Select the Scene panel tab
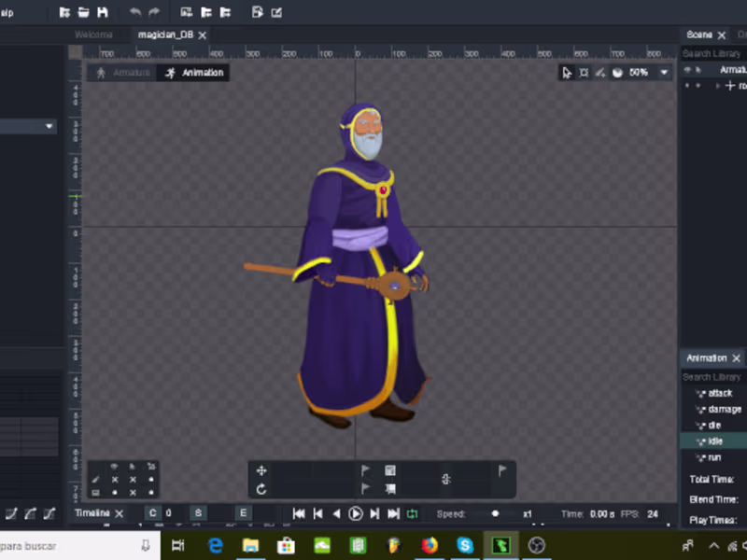This screenshot has width=747, height=560. click(x=699, y=35)
